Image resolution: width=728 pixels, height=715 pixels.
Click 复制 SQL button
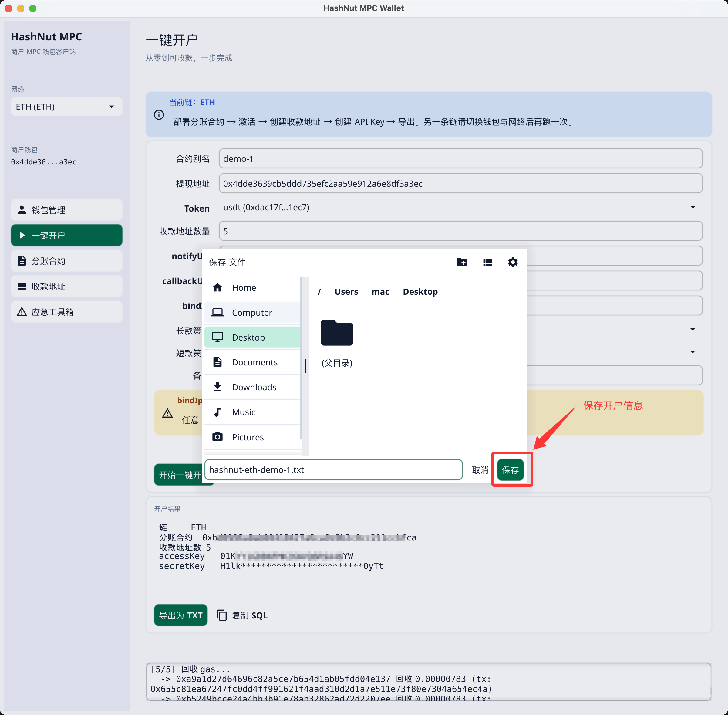pyautogui.click(x=242, y=615)
